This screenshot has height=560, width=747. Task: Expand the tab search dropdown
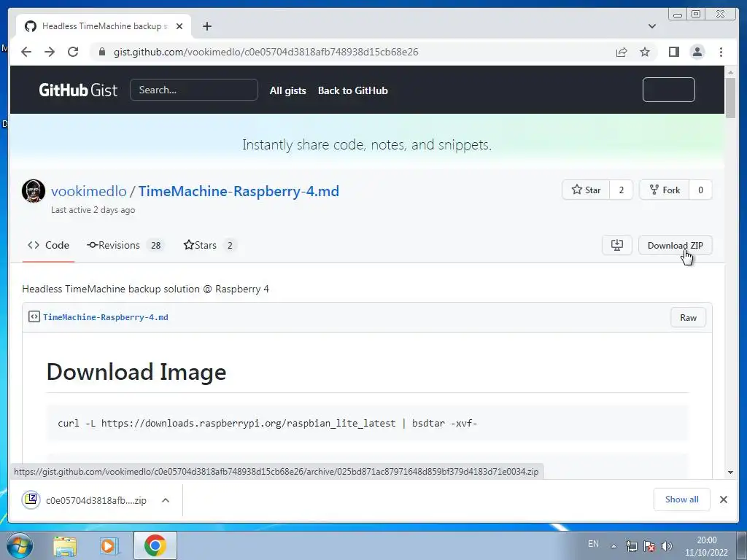[x=651, y=26]
